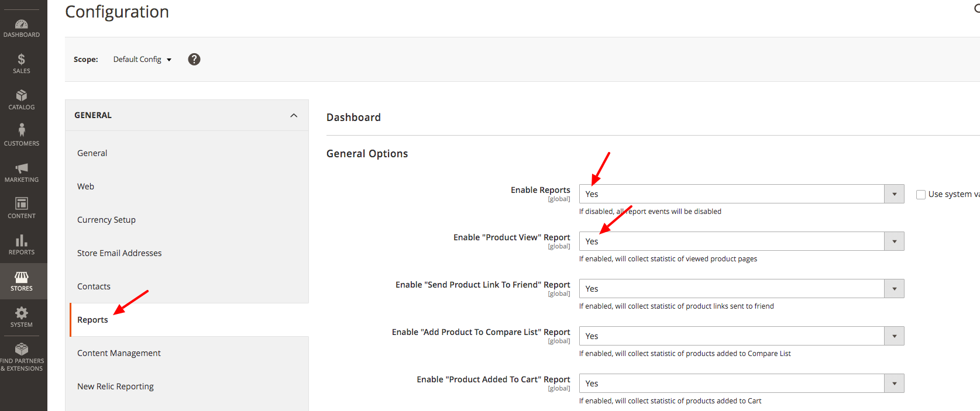
Task: Open the Store Email Addresses tab
Action: [119, 253]
